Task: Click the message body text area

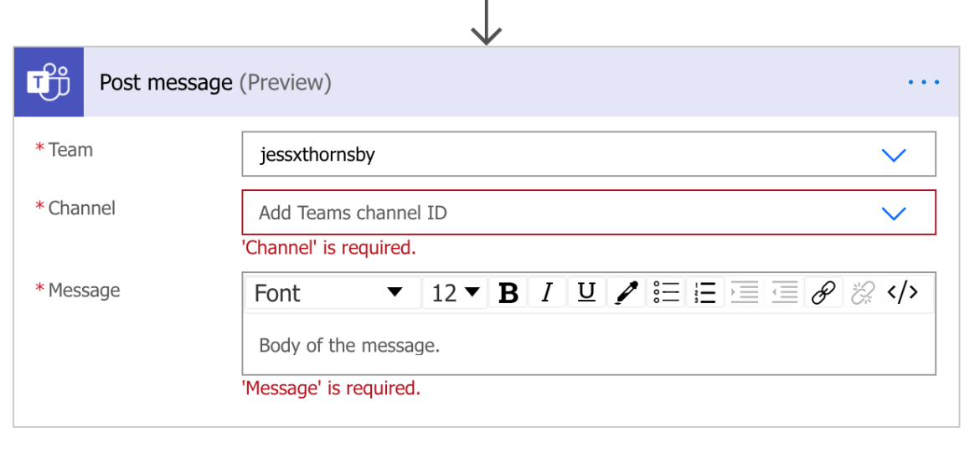Action: coord(588,345)
